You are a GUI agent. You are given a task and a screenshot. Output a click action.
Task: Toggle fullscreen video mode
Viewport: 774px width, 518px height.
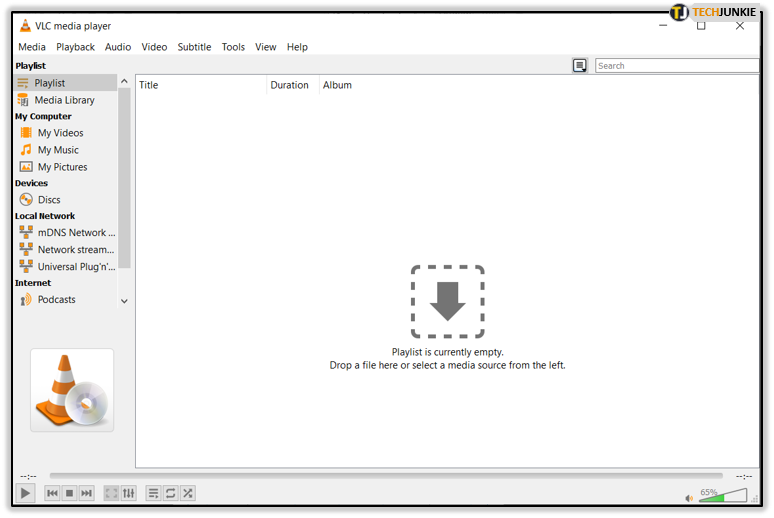click(x=111, y=493)
